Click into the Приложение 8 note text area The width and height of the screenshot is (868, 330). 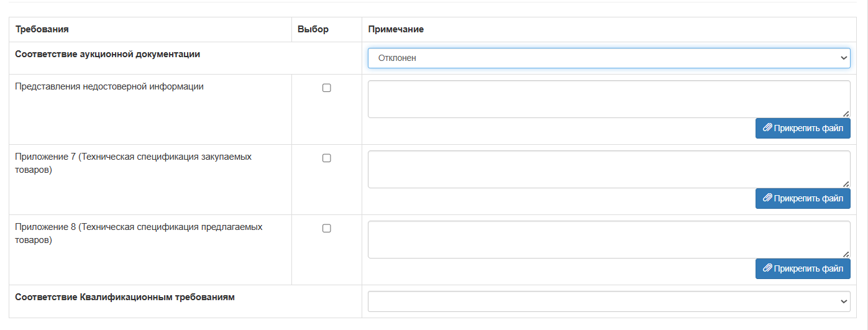[609, 239]
